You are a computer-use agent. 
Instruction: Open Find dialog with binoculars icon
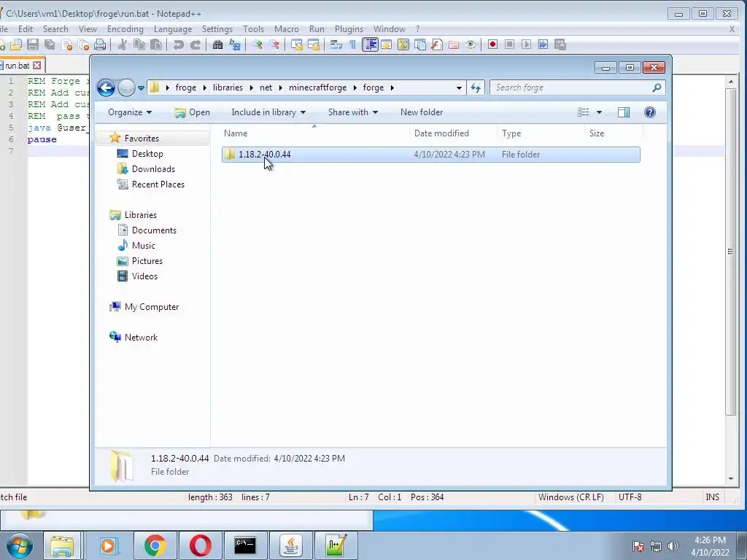click(x=217, y=44)
